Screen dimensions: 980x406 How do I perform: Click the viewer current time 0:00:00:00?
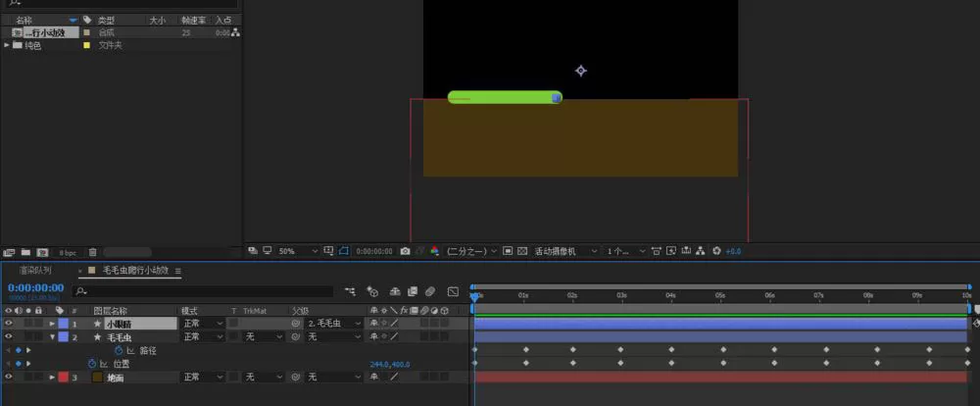[x=374, y=251]
